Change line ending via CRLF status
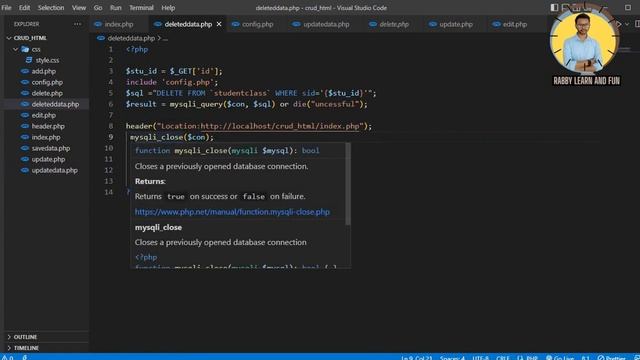The width and height of the screenshot is (640, 360). 502,358
